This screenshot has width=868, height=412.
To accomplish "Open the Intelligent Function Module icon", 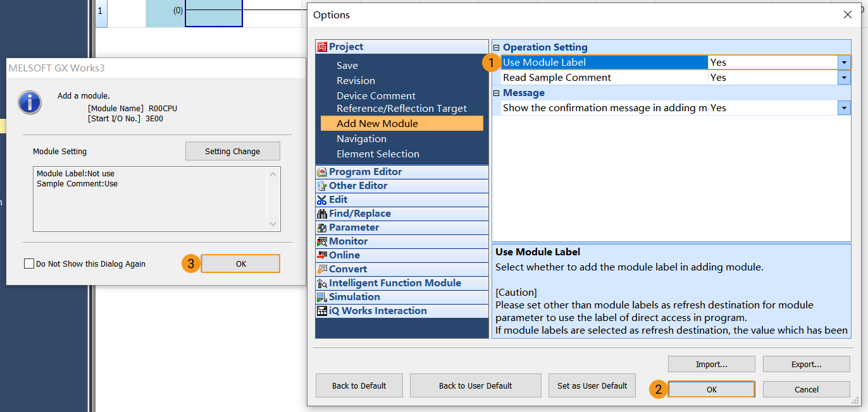I will pos(322,283).
